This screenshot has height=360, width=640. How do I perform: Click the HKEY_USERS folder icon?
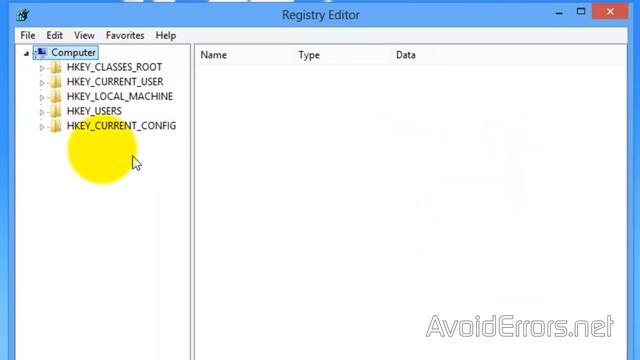(56, 111)
